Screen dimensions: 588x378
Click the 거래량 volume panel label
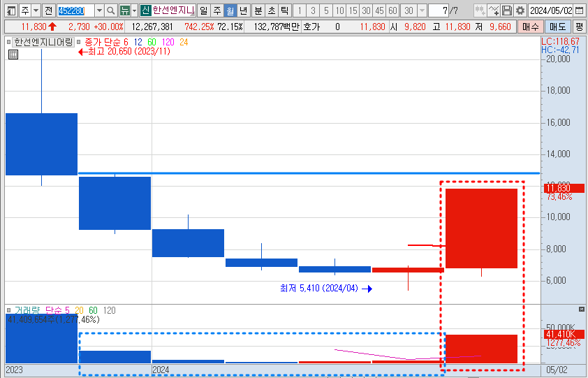(27, 310)
